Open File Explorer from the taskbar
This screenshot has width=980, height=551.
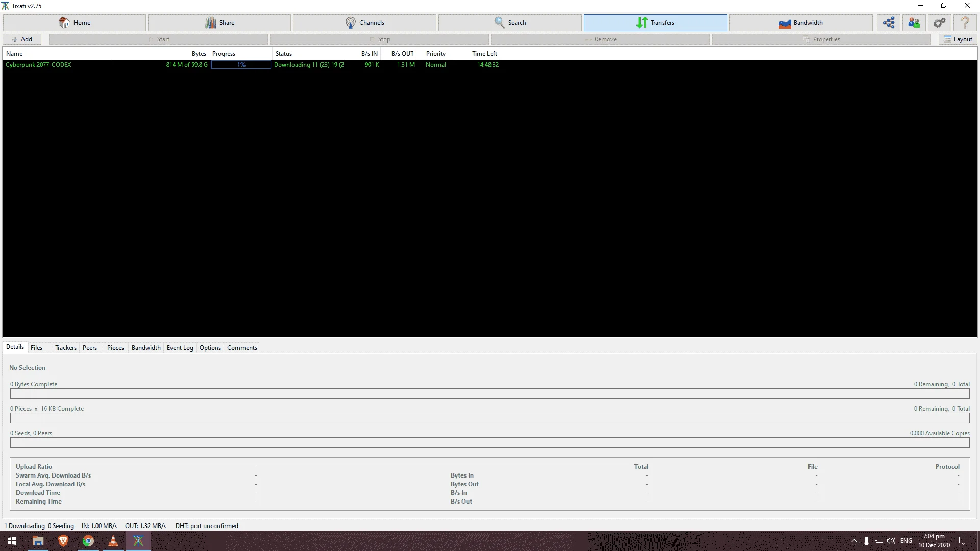(38, 541)
